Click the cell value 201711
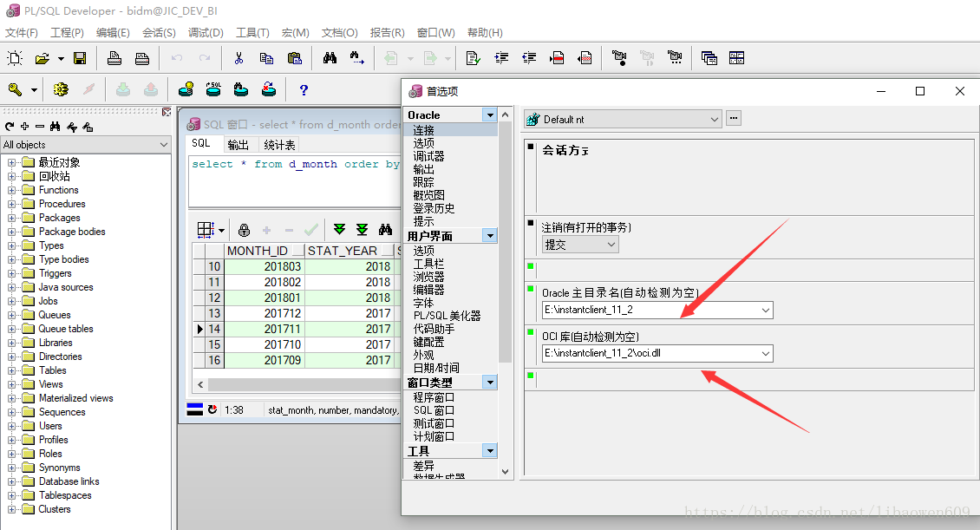 coord(264,329)
